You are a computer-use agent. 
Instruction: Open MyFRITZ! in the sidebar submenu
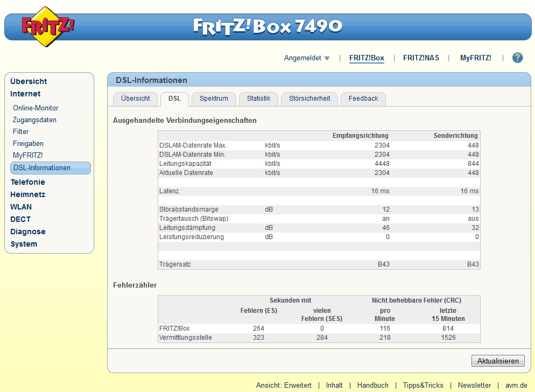(27, 156)
